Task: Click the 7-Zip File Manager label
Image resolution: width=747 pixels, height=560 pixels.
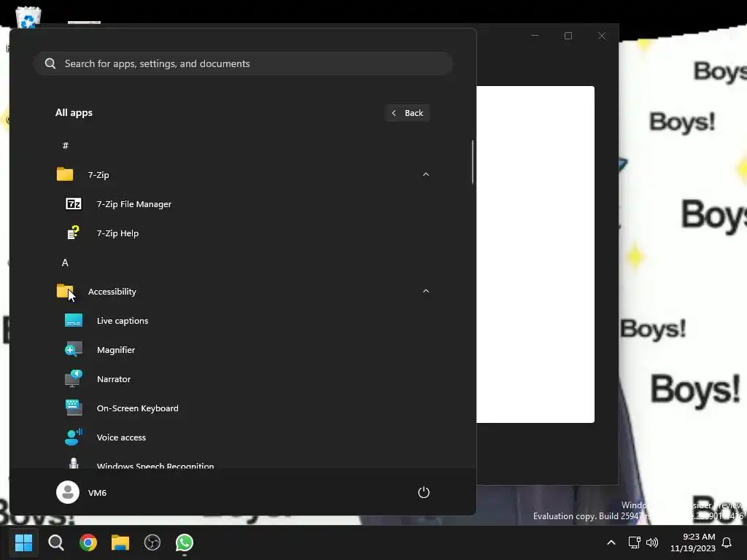Action: [x=134, y=204]
